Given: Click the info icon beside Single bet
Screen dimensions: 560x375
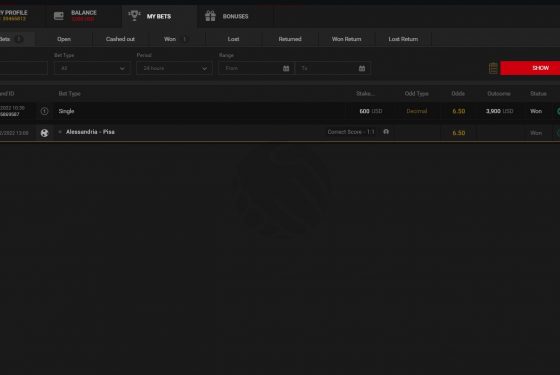Looking at the screenshot, I should click(x=44, y=111).
